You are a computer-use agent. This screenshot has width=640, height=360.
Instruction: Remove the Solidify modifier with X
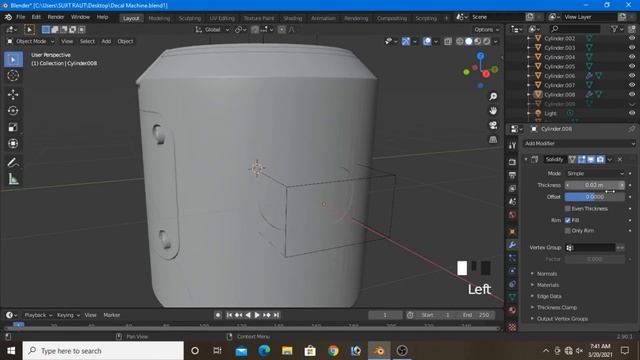(620, 159)
